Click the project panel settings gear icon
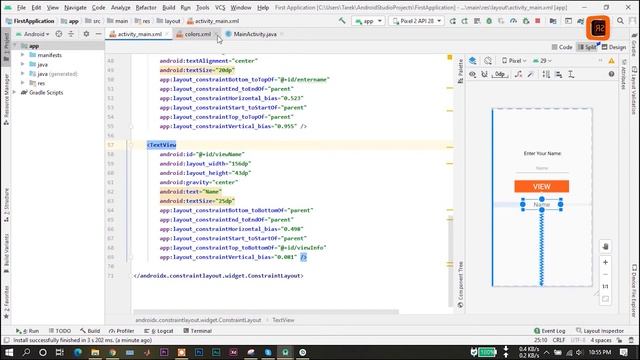 (86, 34)
